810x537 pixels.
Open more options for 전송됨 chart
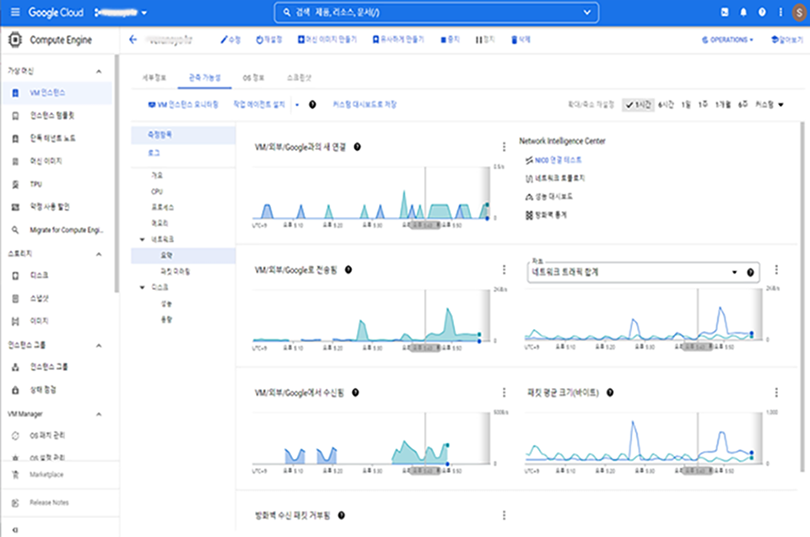point(504,270)
